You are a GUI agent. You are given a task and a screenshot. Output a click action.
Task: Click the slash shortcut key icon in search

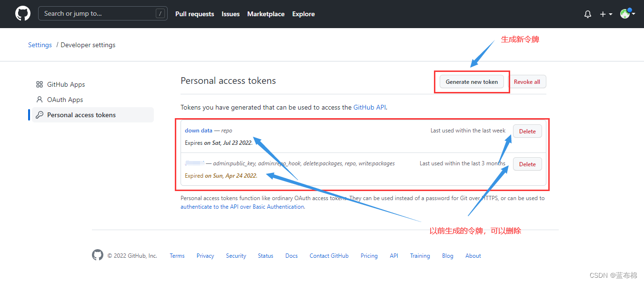[x=160, y=14]
